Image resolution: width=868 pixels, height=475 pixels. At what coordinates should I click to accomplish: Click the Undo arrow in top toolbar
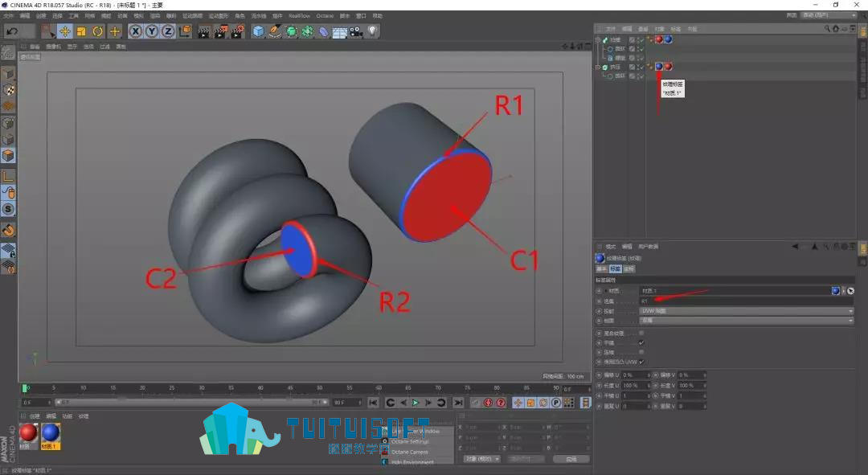click(x=12, y=31)
